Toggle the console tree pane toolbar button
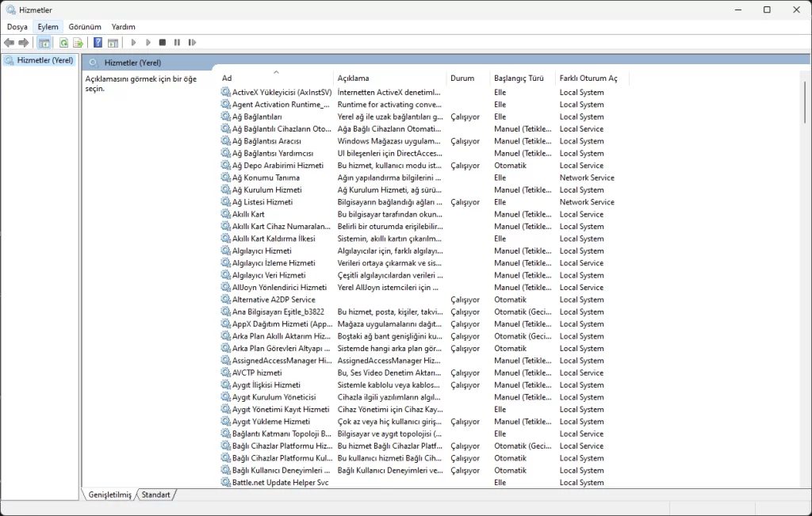 [44, 43]
